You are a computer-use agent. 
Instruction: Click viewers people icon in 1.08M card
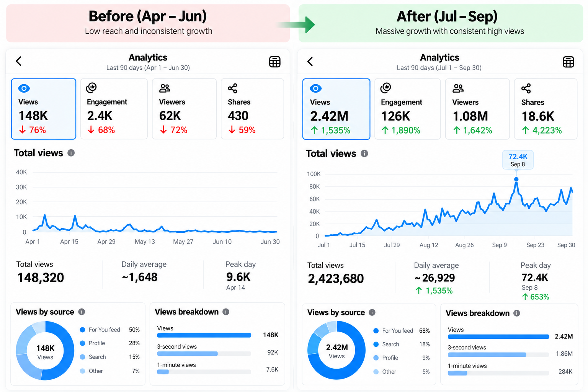coord(458,88)
